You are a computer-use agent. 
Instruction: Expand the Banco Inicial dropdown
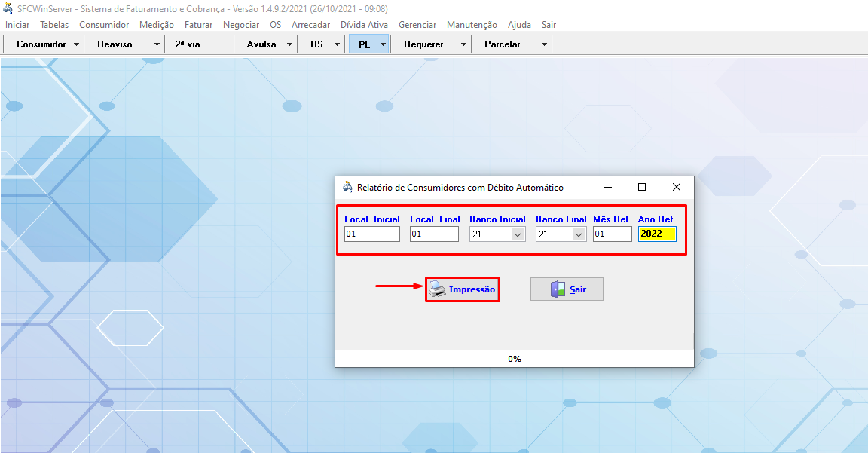[518, 234]
